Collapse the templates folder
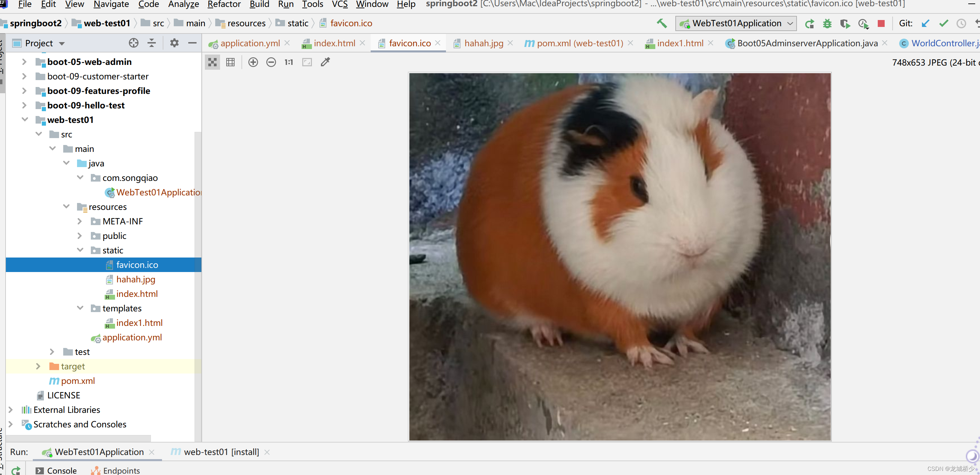The image size is (980, 475). 80,308
